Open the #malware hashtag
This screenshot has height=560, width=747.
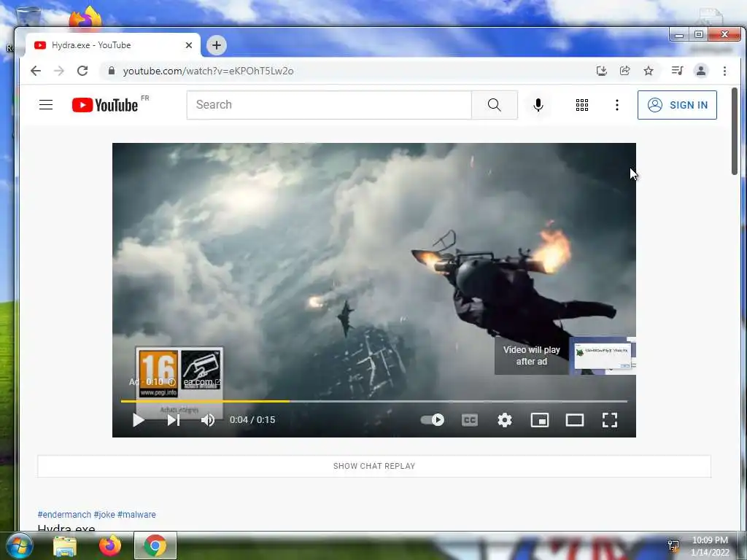[x=136, y=515]
